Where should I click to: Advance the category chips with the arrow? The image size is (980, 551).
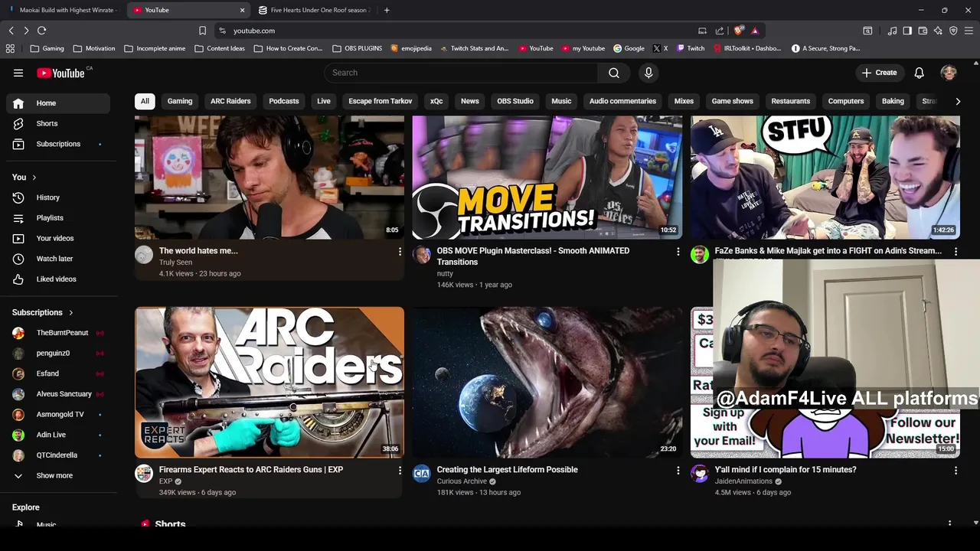pos(958,101)
